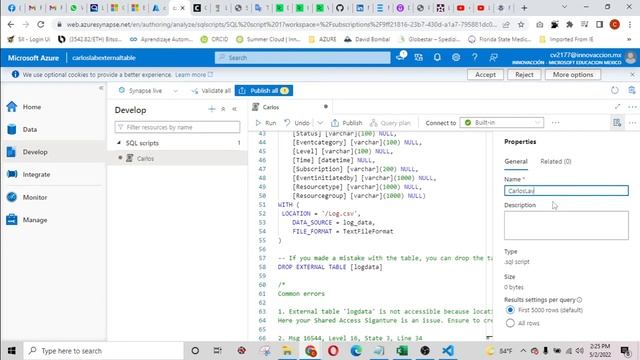Toggle the Properties panel icon
Screen dimensions: 640x360
pos(617,122)
